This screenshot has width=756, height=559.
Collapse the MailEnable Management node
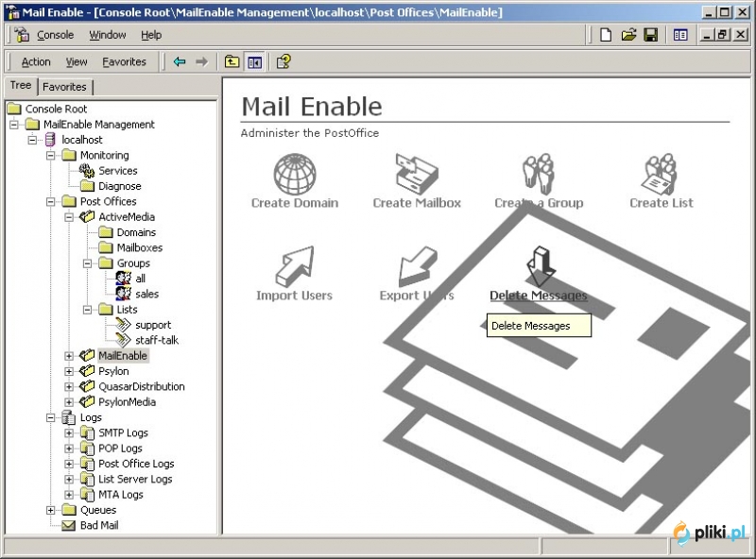point(14,125)
